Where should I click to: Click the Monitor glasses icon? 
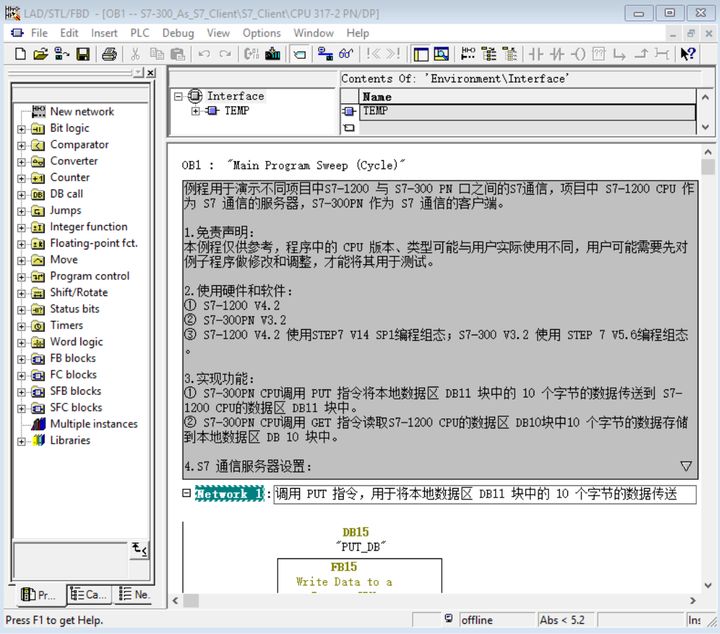point(345,54)
